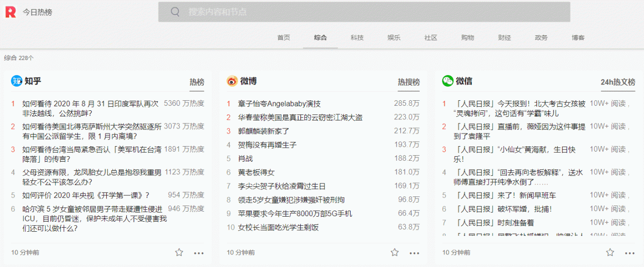
Task: Open WeChat article 小仙女黄海献生日快乐
Action: tap(514, 154)
